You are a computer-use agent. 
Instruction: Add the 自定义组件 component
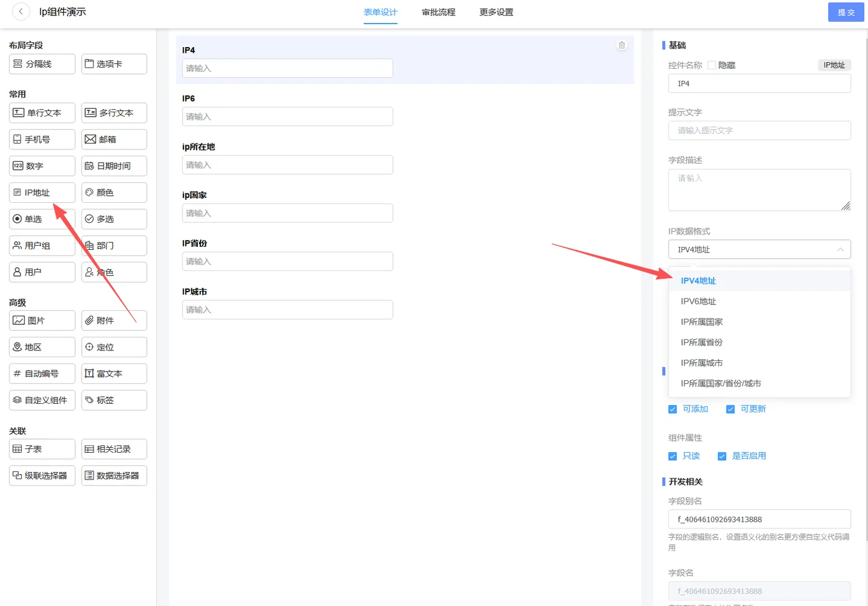[42, 400]
